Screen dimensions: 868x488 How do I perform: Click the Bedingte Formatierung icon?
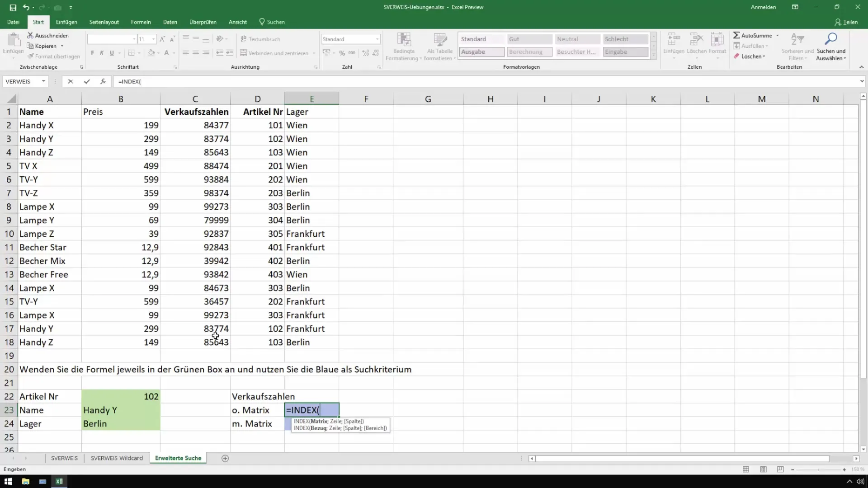coord(404,45)
